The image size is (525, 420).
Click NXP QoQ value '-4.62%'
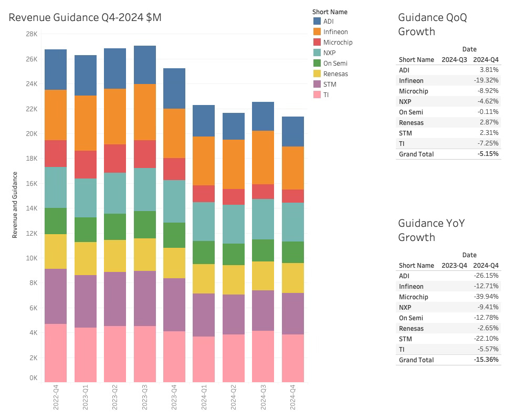click(488, 101)
